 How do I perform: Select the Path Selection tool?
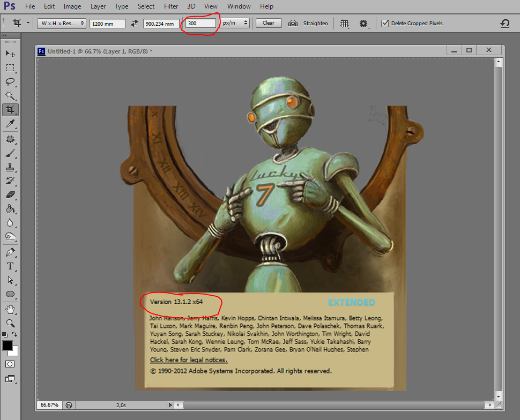10,280
